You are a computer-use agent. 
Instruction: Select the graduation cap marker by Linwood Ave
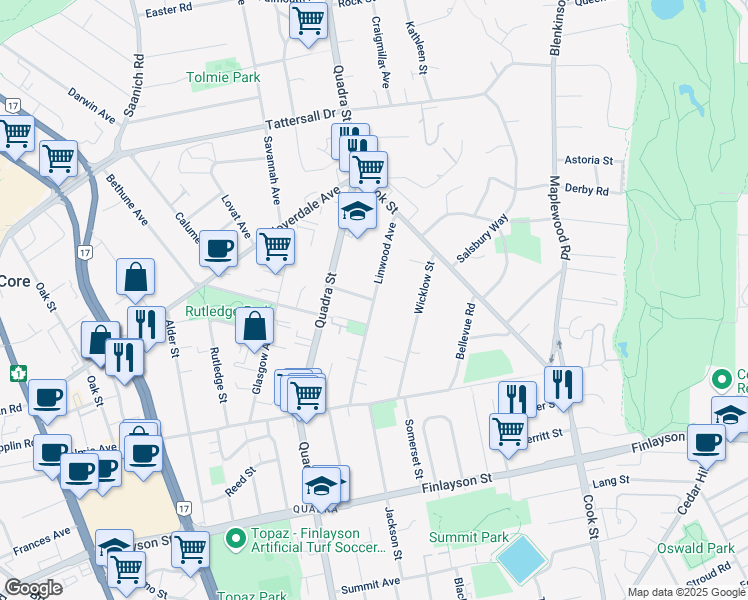(x=358, y=211)
